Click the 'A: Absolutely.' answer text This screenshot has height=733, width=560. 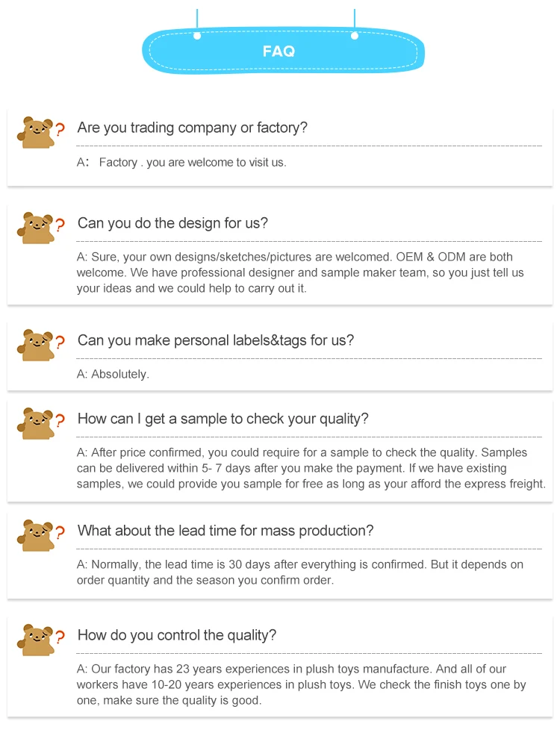coord(113,374)
